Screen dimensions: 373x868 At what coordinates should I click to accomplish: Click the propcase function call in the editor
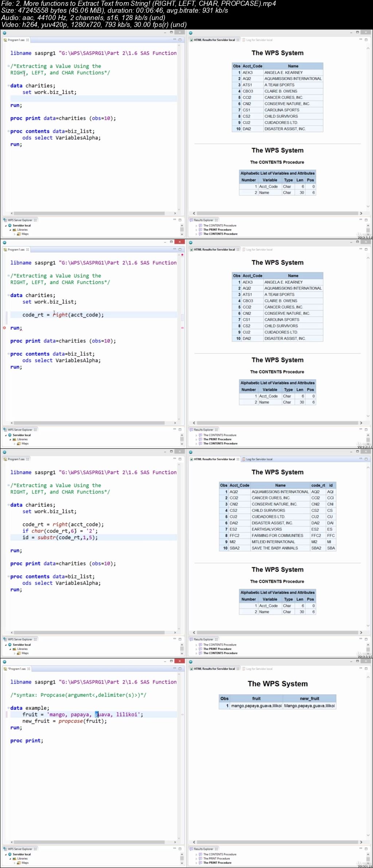click(71, 721)
